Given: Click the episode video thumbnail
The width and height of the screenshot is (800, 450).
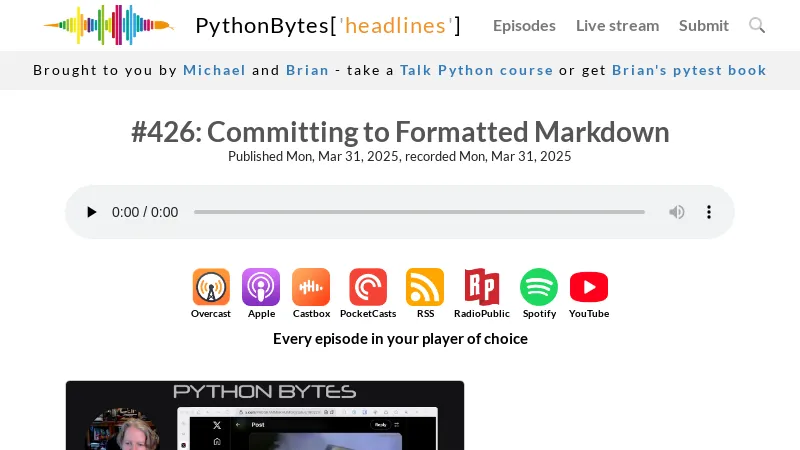Looking at the screenshot, I should click(x=265, y=415).
